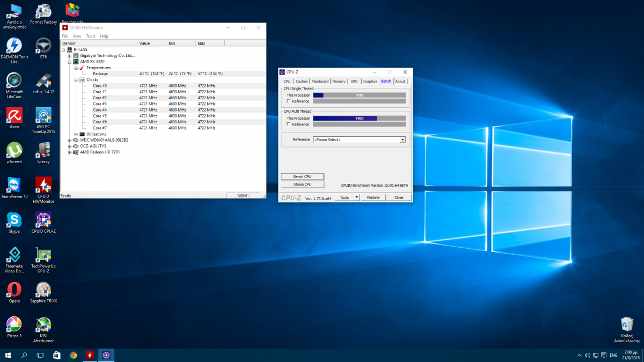
Task: Open the Tools menu in HWMonitor
Action: click(91, 36)
